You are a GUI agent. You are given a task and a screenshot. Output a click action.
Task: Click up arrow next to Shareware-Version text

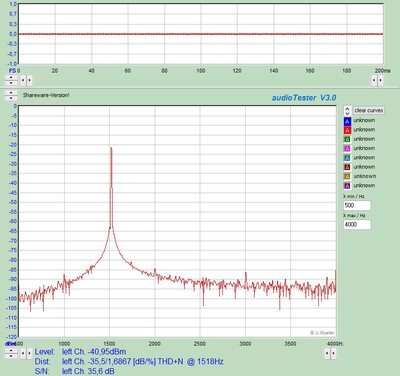11,93
